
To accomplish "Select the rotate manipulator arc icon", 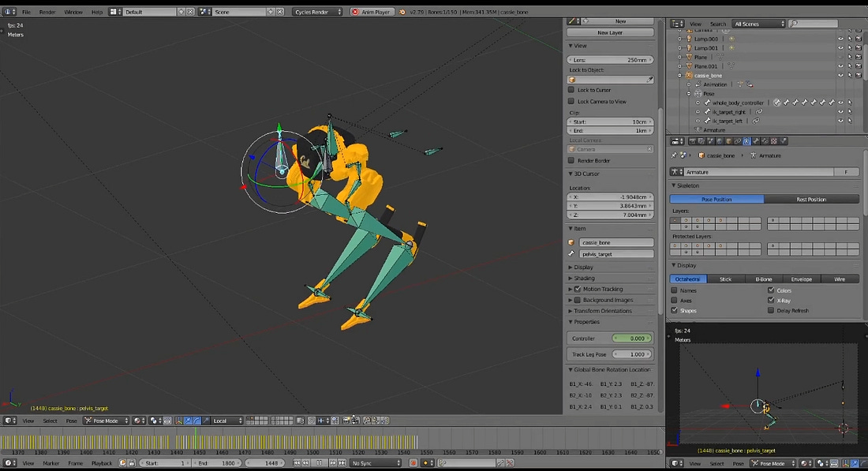I will pos(196,421).
